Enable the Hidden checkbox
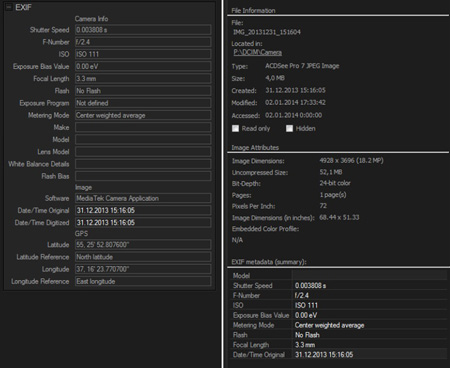 click(289, 128)
